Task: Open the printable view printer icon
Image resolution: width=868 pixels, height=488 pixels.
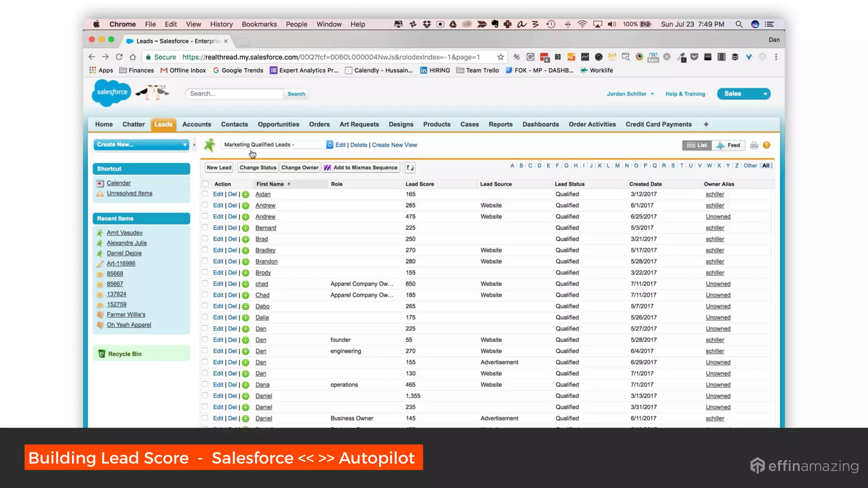Action: (754, 145)
